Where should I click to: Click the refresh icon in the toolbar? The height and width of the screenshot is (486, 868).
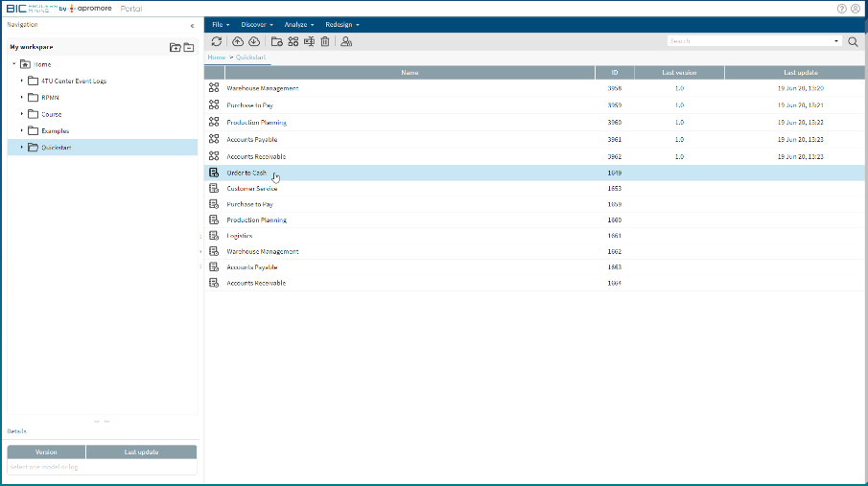pyautogui.click(x=217, y=42)
